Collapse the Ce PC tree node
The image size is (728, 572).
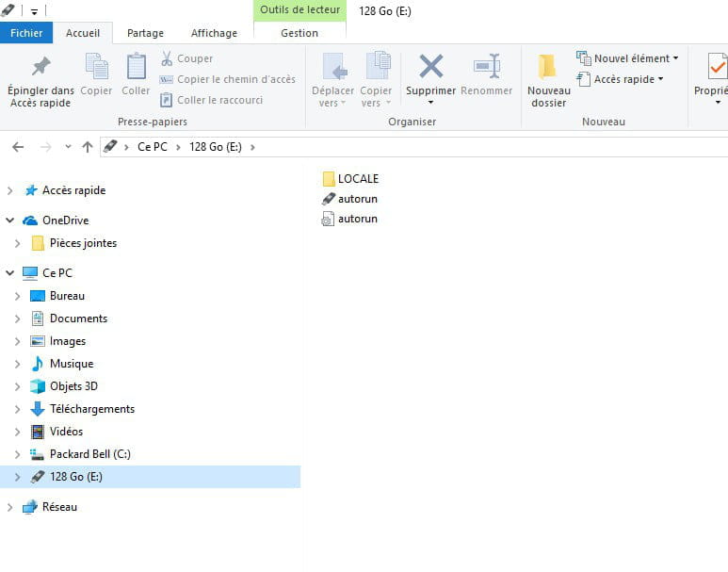click(9, 272)
